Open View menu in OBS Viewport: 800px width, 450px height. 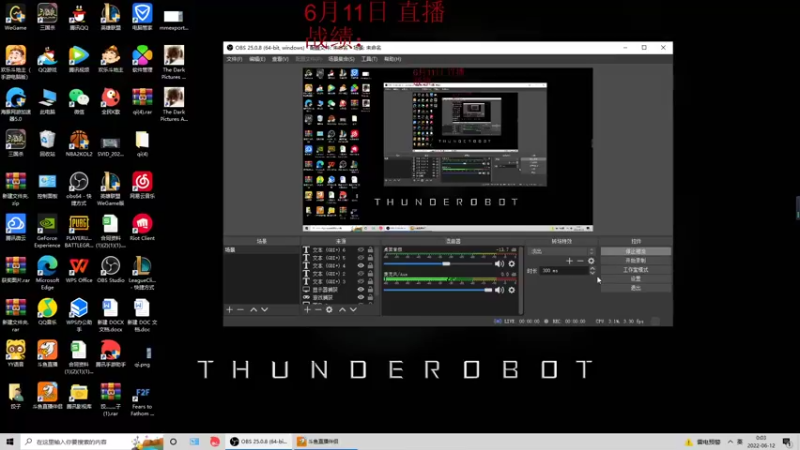280,59
